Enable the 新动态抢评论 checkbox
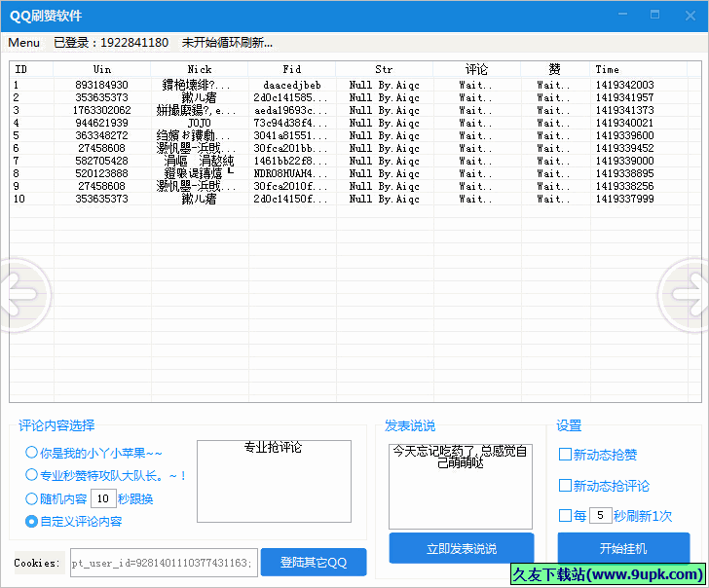The image size is (709, 588). pyautogui.click(x=565, y=486)
